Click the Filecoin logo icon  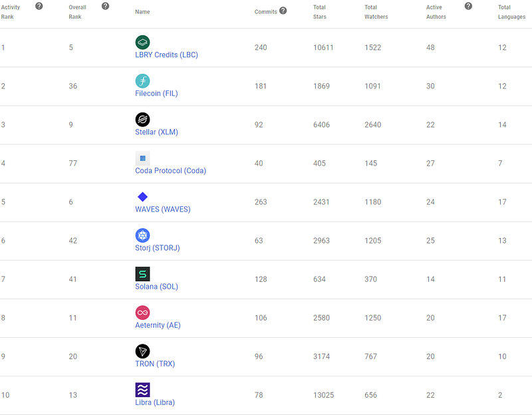point(142,81)
